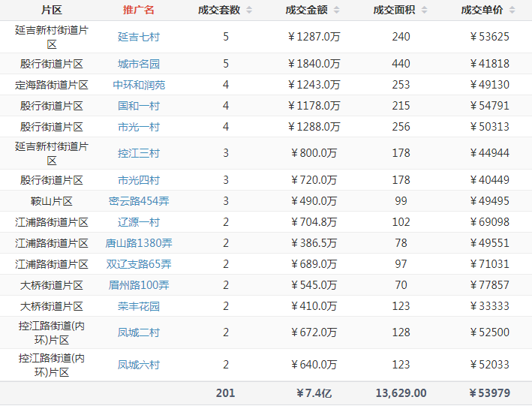Select unit price ￥40449

coord(489,180)
